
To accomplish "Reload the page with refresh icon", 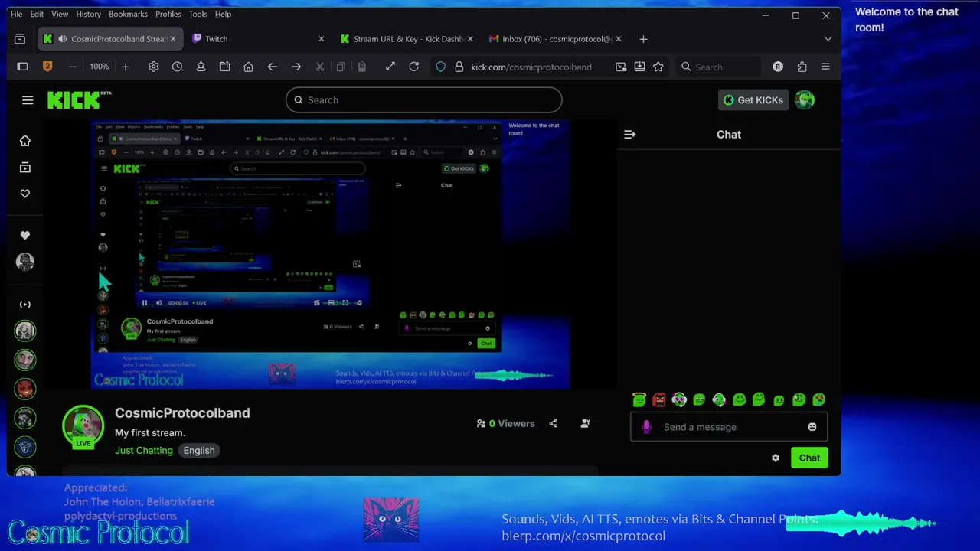I will [414, 67].
